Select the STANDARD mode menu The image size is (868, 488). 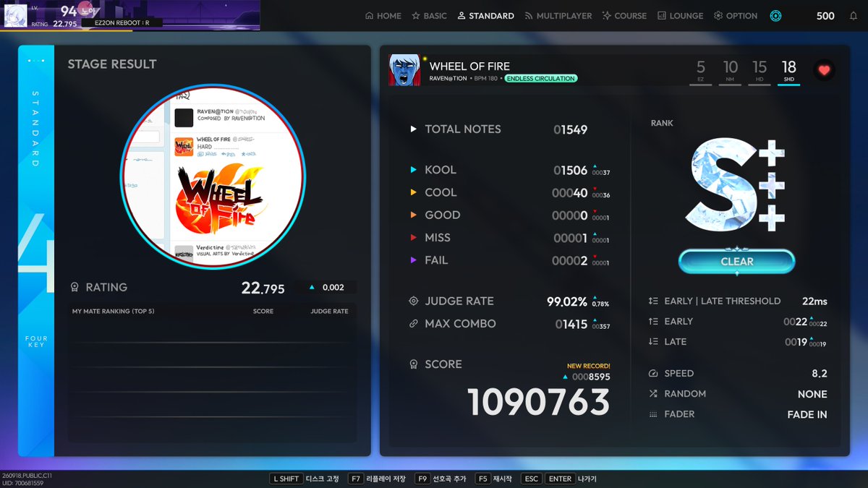(x=485, y=15)
